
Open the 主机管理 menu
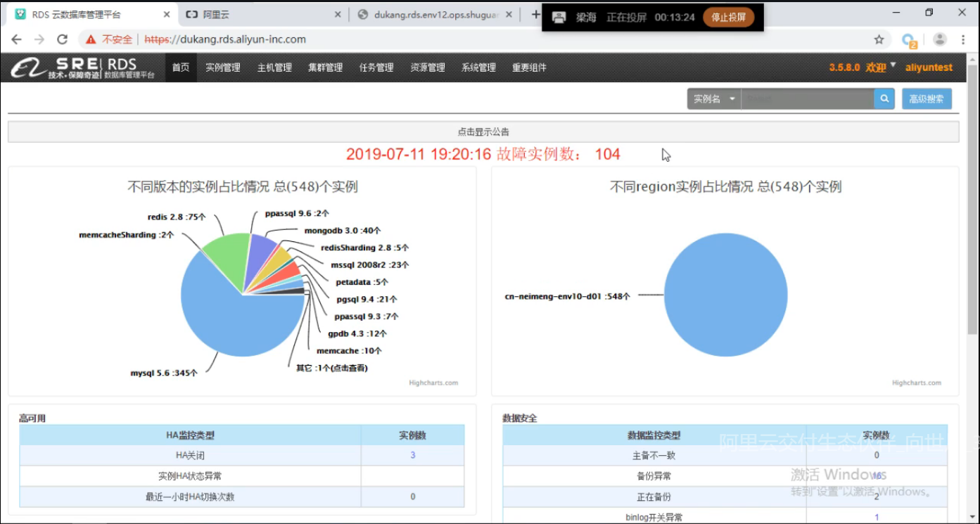tap(274, 68)
